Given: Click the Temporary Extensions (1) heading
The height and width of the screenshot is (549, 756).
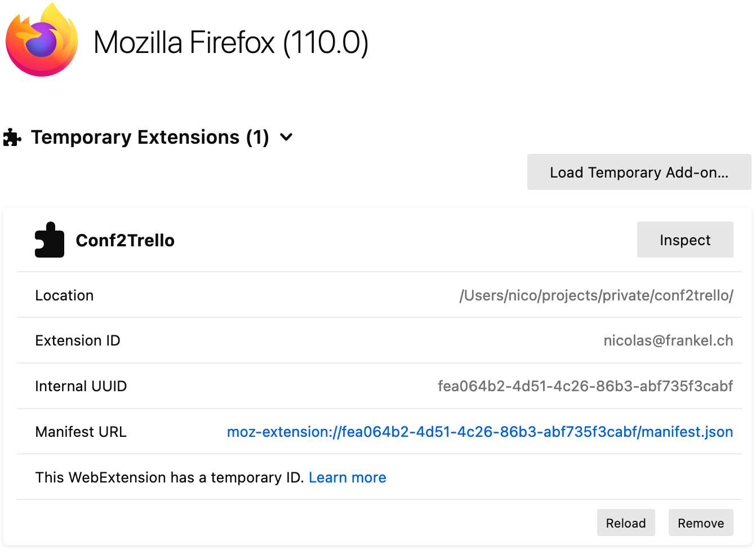Looking at the screenshot, I should pos(150,137).
